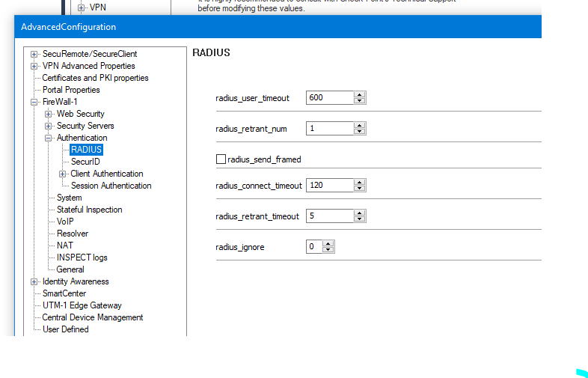Expand the SecuRemote/SecureClient tree node

[34, 54]
